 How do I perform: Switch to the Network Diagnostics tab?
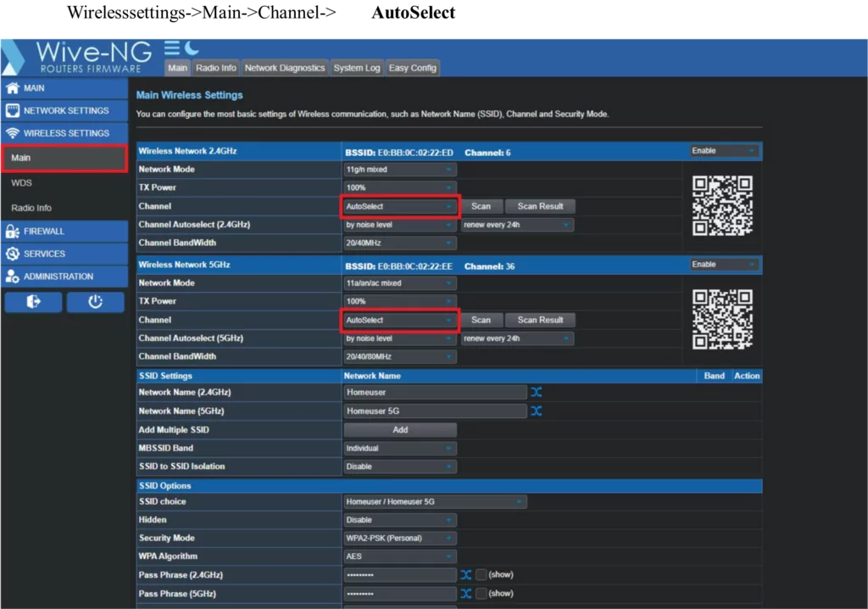click(285, 68)
